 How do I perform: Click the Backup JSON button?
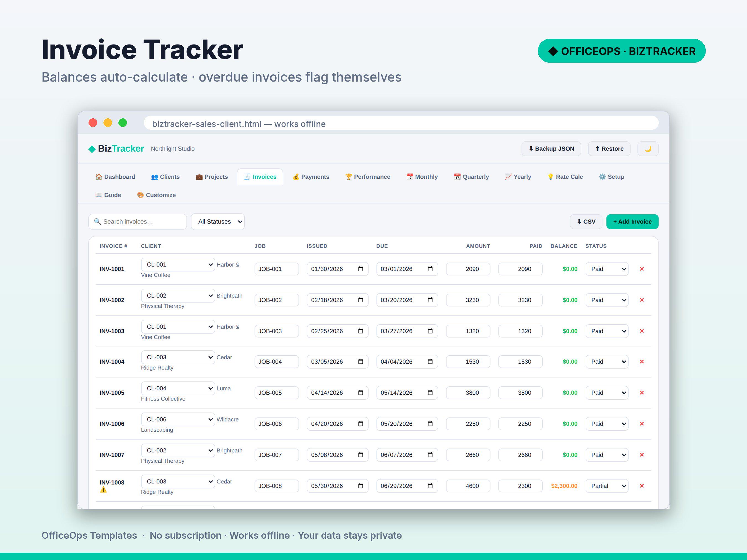point(551,149)
